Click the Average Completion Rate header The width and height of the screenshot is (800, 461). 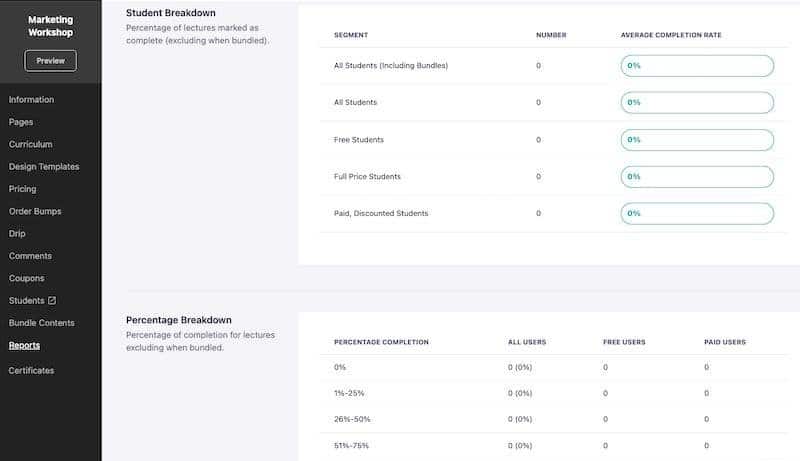point(671,35)
